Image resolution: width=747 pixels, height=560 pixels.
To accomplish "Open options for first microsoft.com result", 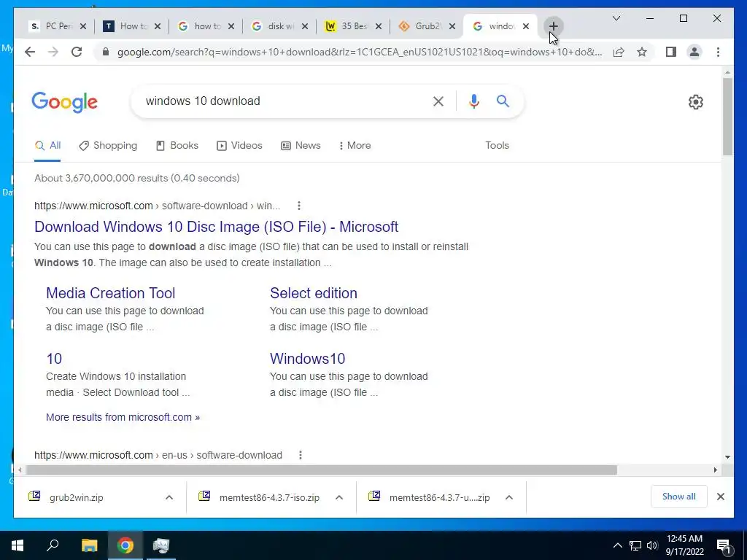I will pyautogui.click(x=298, y=206).
